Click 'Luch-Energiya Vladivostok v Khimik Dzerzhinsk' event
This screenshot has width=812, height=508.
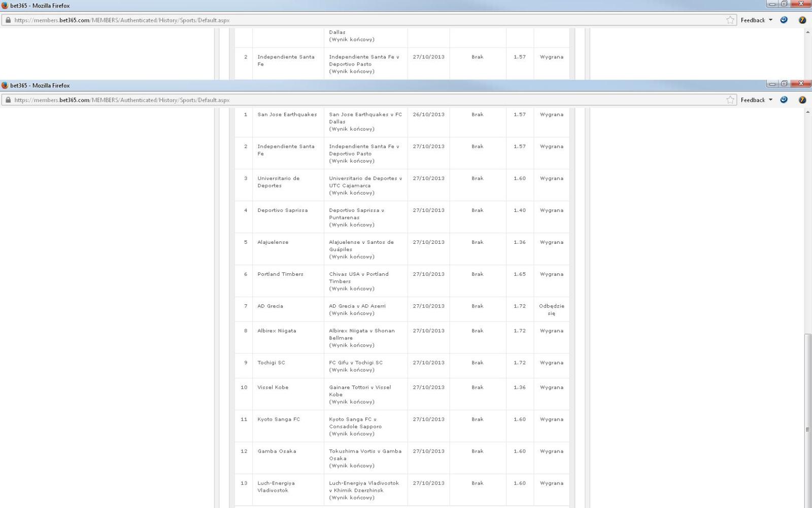point(364,487)
